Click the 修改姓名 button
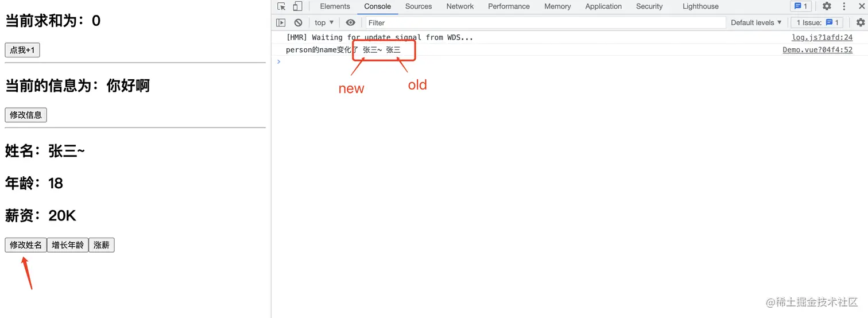This screenshot has width=868, height=318. click(x=26, y=245)
